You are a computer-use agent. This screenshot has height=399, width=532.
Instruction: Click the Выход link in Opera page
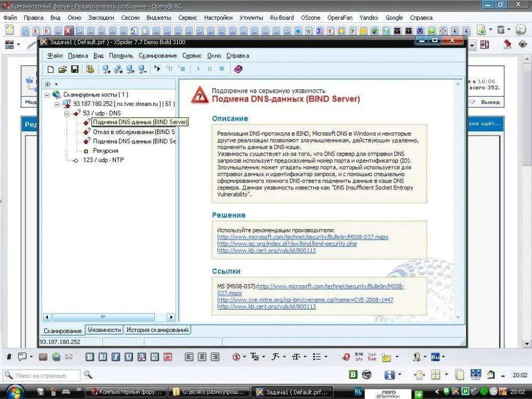(x=490, y=102)
